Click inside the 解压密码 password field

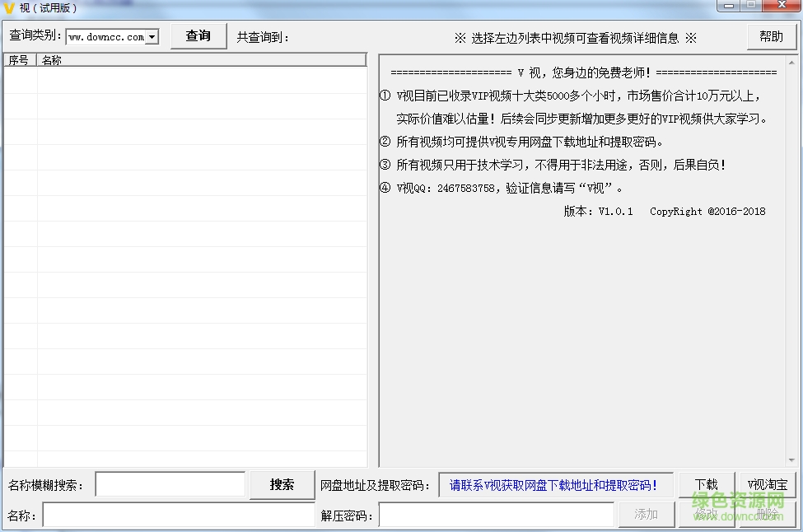tap(497, 514)
